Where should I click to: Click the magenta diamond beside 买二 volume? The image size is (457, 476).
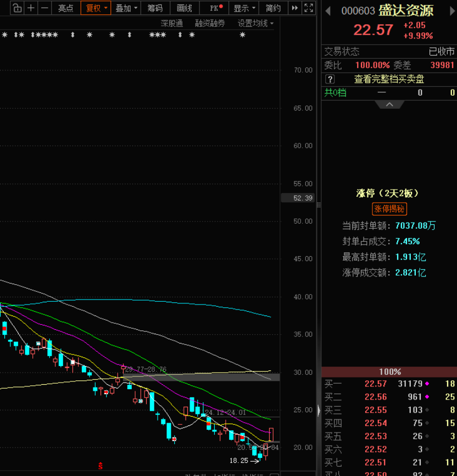click(x=427, y=397)
